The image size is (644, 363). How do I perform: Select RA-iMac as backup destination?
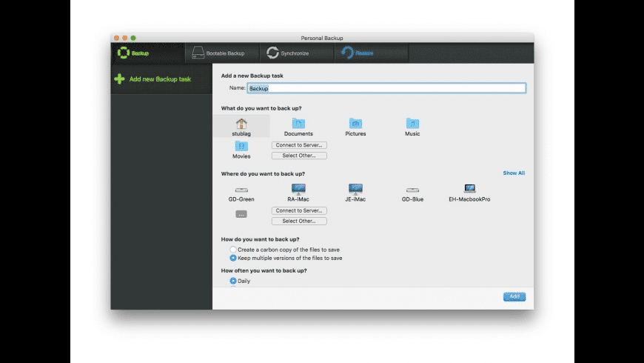pos(298,190)
